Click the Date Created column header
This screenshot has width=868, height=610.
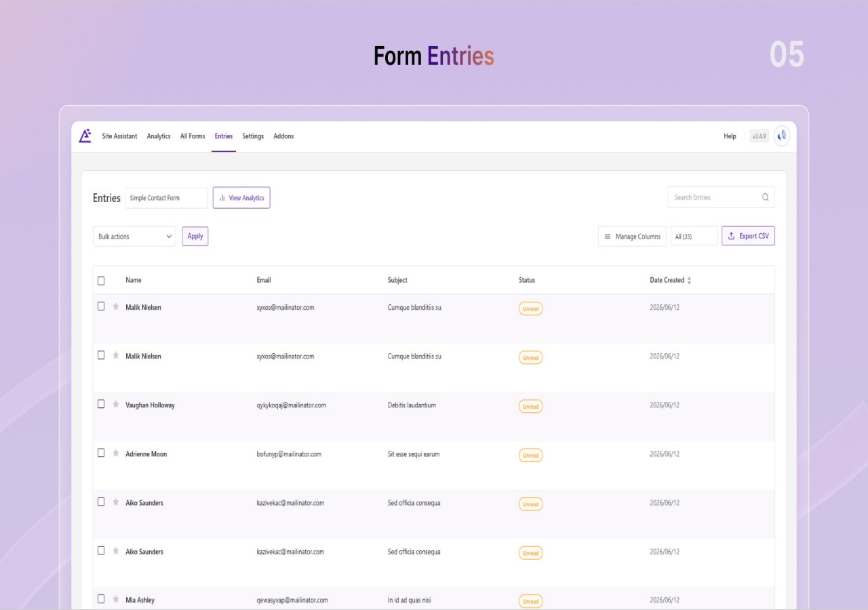pyautogui.click(x=667, y=281)
